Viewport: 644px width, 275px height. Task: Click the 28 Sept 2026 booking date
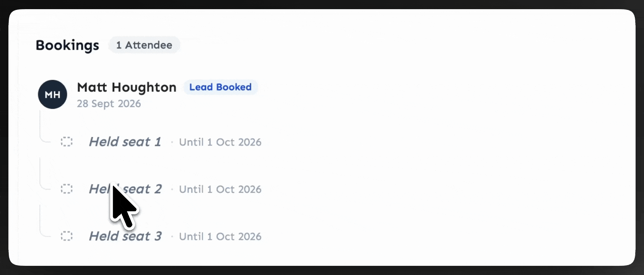tap(109, 104)
